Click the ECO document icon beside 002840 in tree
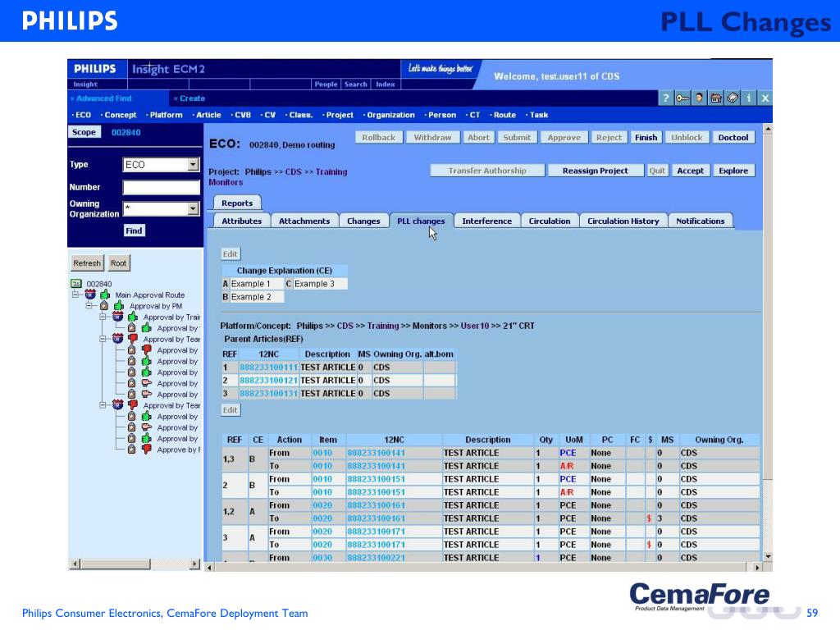This screenshot has width=840, height=630. click(x=76, y=283)
